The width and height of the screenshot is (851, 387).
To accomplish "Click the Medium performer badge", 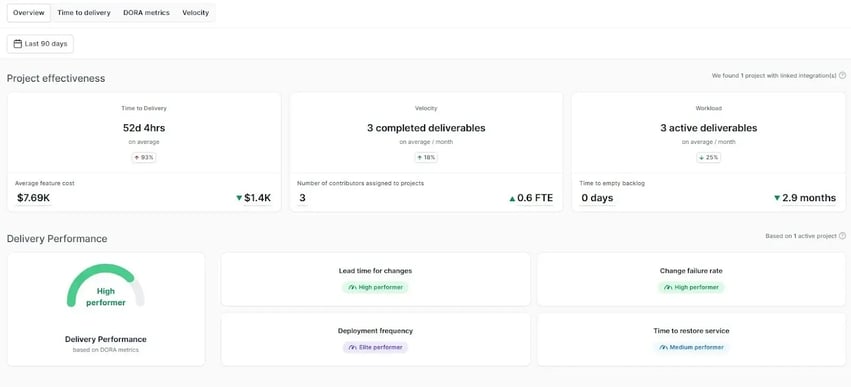I will coord(691,347).
